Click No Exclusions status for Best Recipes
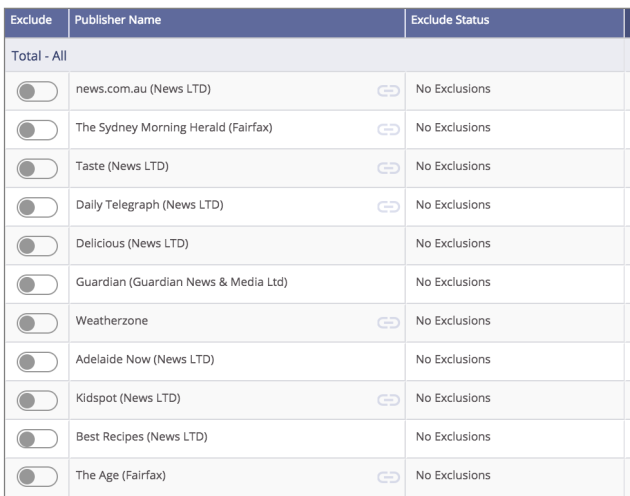The image size is (630, 496). click(x=453, y=436)
